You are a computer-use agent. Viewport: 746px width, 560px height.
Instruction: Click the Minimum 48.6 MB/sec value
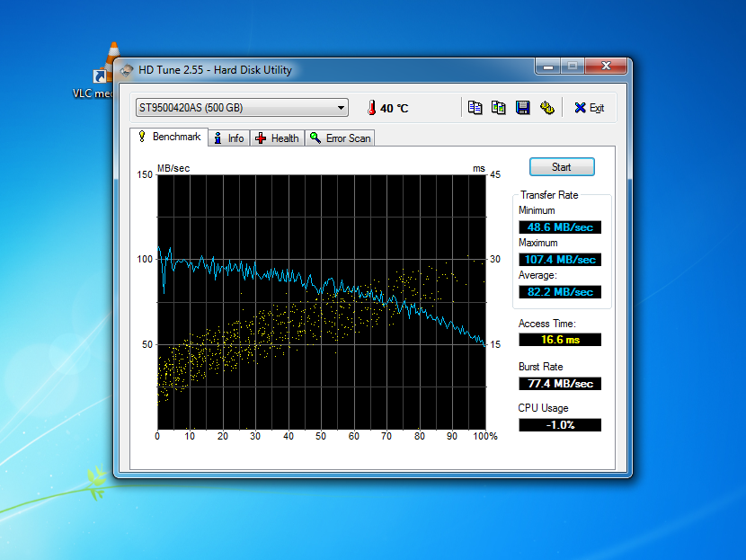[560, 227]
